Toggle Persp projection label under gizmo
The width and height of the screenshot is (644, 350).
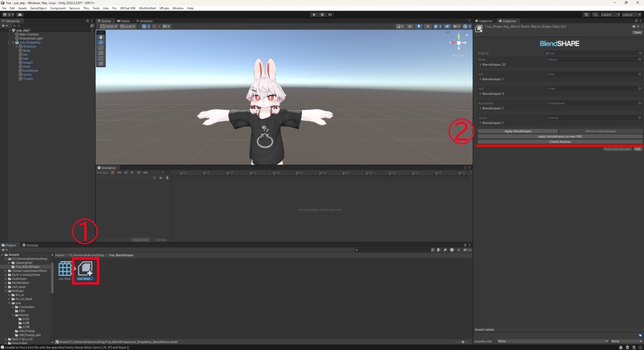459,55
